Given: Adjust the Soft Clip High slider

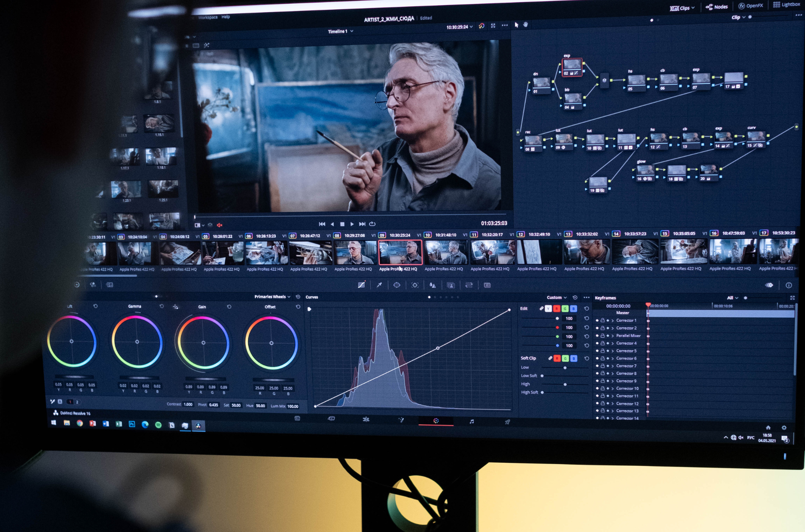Looking at the screenshot, I should click(x=565, y=384).
